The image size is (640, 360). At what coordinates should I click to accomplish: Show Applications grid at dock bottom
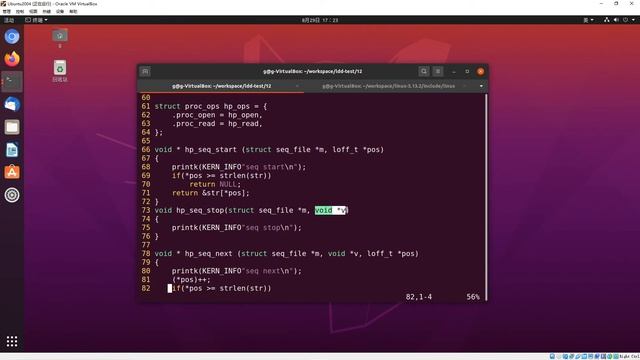pos(12,341)
